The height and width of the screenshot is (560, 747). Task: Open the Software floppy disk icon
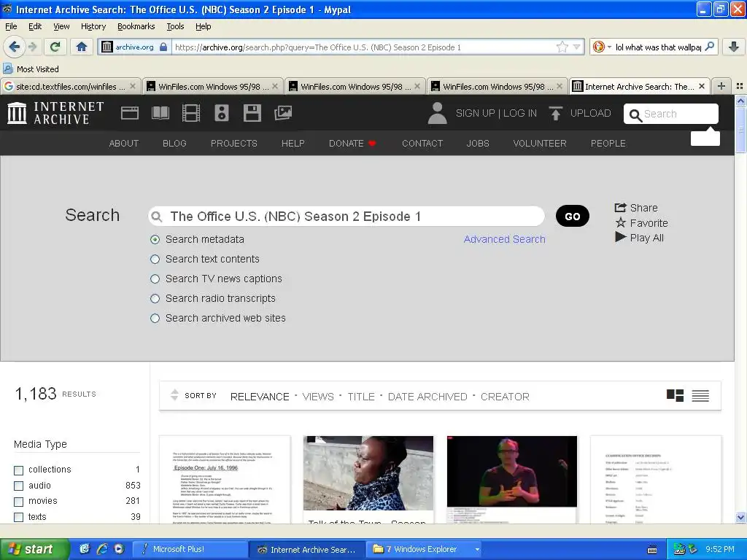coord(252,113)
